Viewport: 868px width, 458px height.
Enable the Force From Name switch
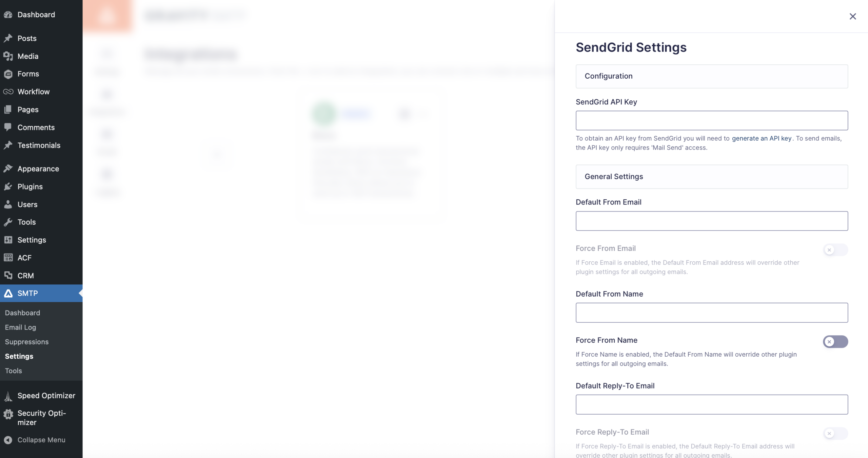[835, 341]
